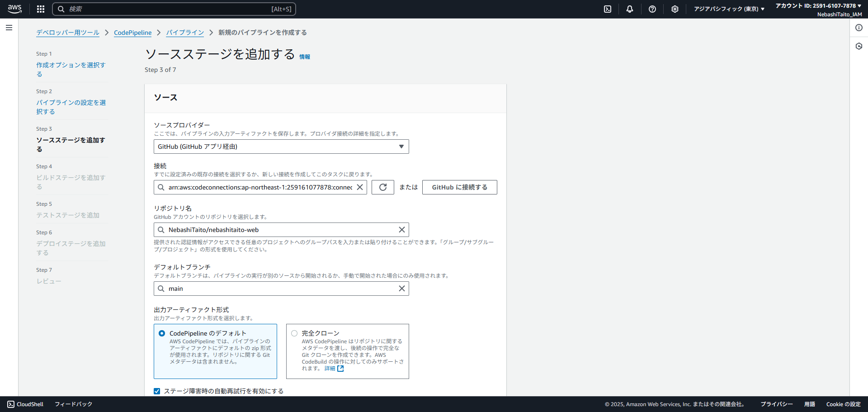Open the info panel icon on right
868x412 pixels.
coord(859,28)
